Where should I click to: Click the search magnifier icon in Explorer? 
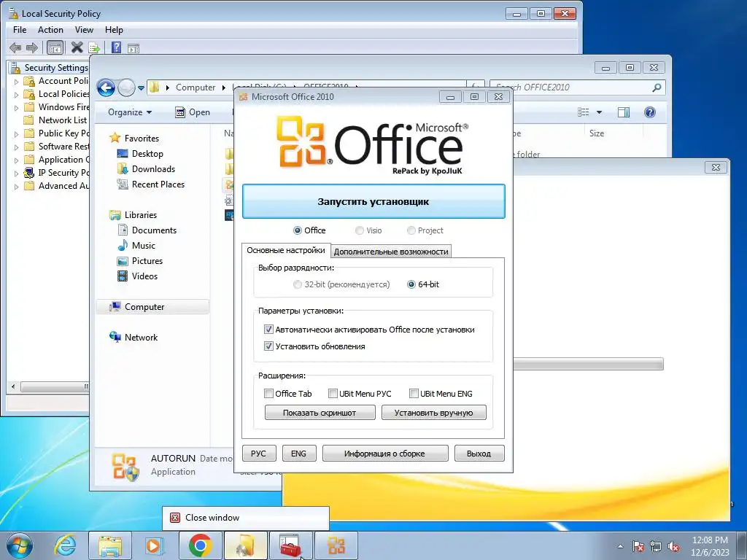click(657, 87)
